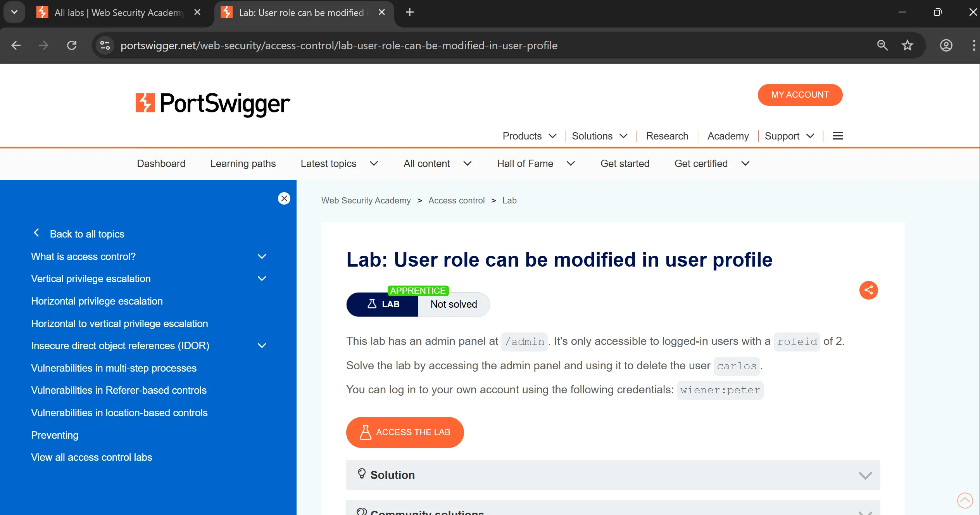Open the site information icon

pos(105,45)
